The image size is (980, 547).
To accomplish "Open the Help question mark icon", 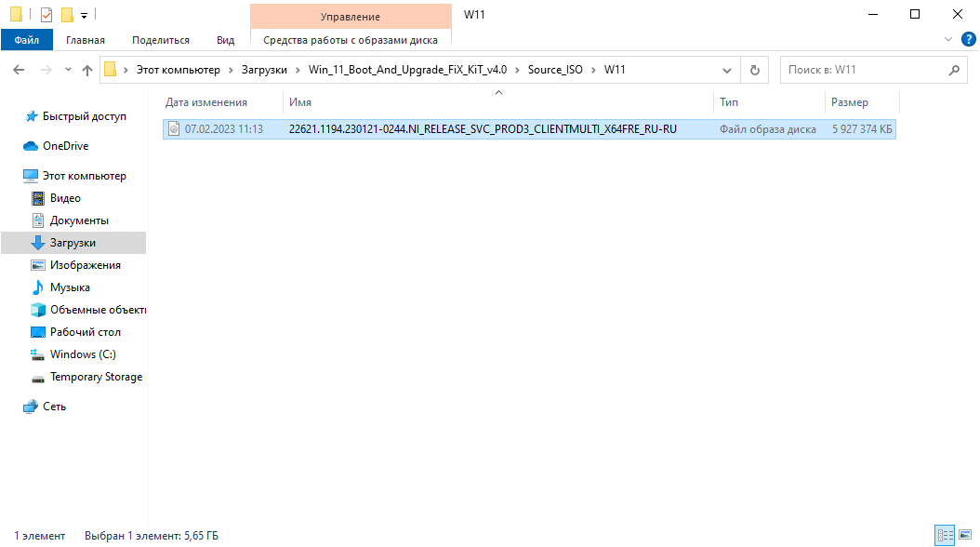I will (968, 39).
